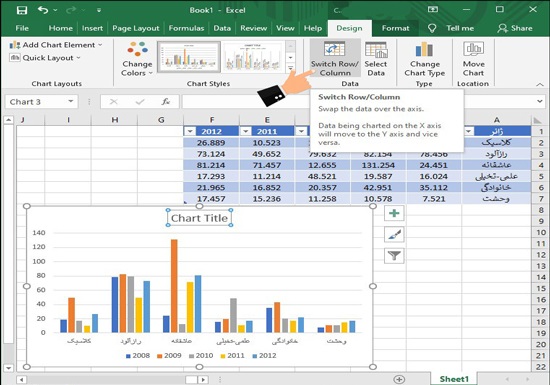Undo the last action
The image size is (550, 385).
pyautogui.click(x=43, y=10)
